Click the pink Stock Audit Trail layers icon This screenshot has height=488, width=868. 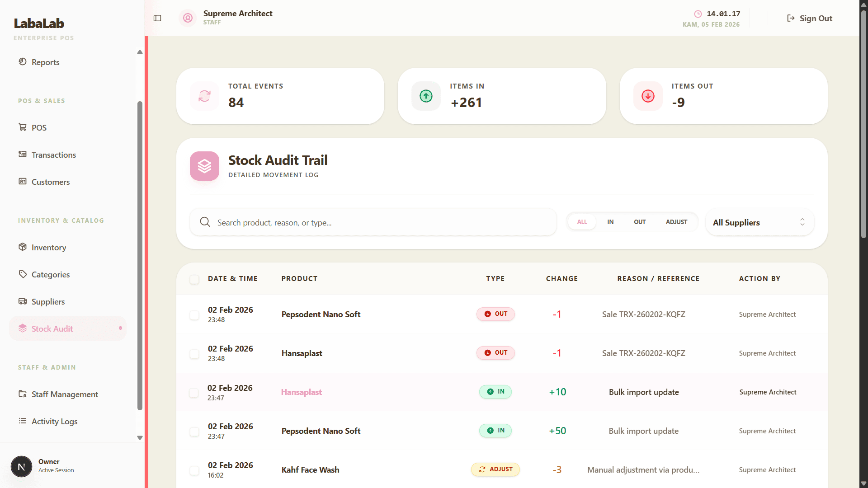(204, 166)
